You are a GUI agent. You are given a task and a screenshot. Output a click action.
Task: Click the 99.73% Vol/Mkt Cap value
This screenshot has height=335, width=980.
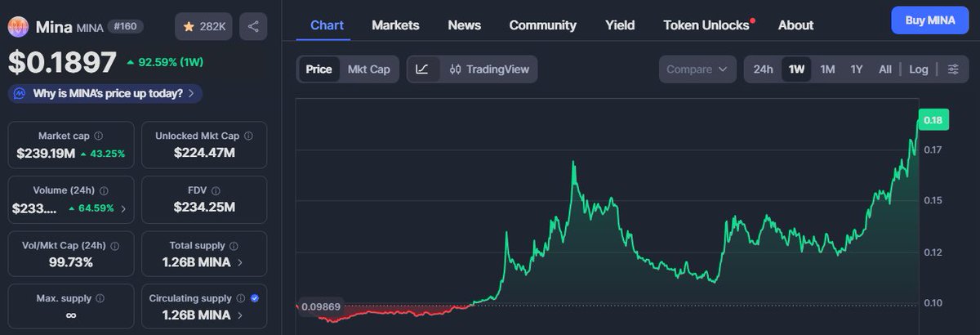point(71,262)
